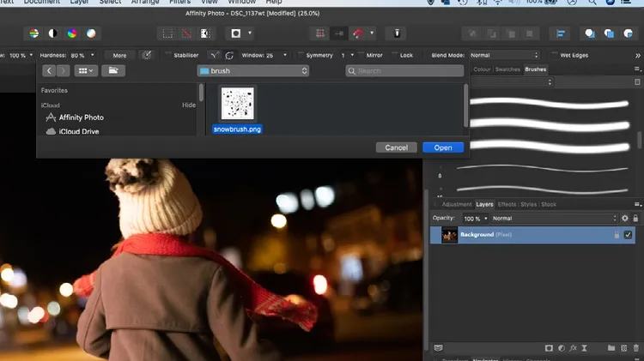Image resolution: width=644 pixels, height=361 pixels.
Task: Open the Hardness 80 % dropdown
Action: pos(93,55)
